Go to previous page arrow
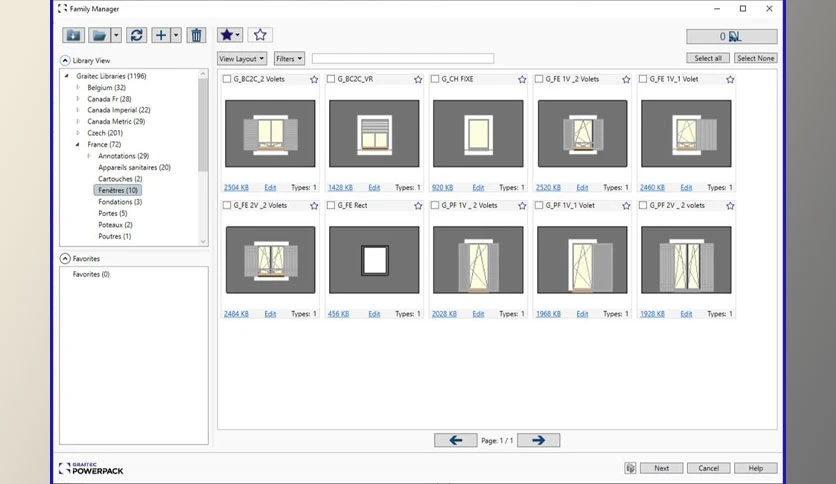The height and width of the screenshot is (484, 836). coord(455,440)
